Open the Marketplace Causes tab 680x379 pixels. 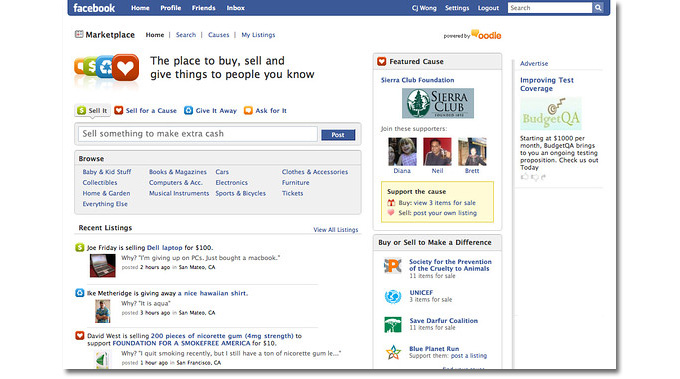click(x=219, y=35)
